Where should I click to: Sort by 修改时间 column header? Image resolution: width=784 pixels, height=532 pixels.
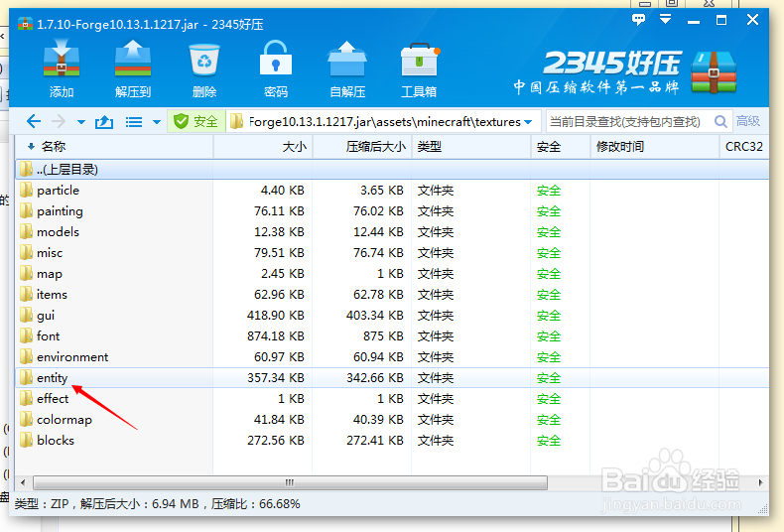655,147
